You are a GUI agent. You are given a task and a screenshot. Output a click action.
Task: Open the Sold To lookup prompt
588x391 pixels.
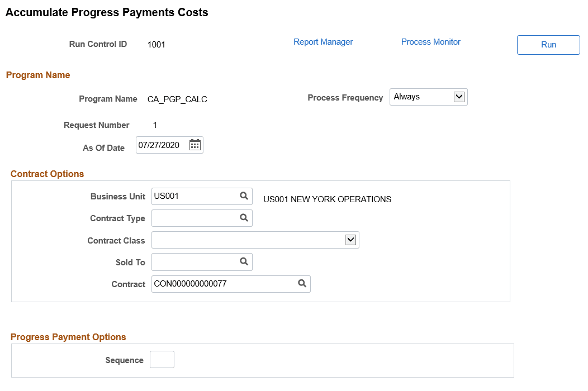pos(244,261)
